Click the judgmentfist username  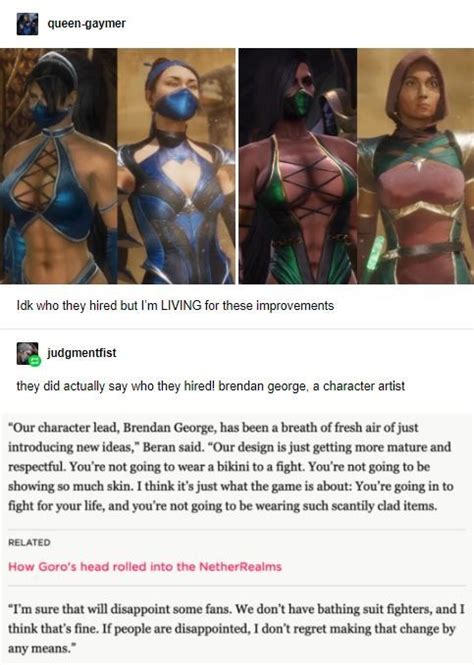point(81,353)
